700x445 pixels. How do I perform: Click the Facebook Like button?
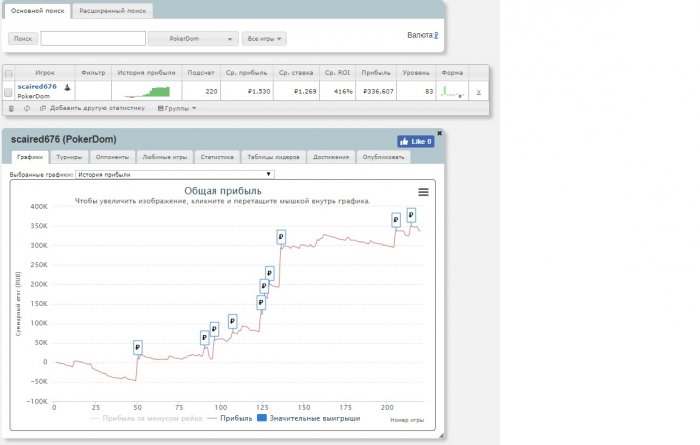[x=416, y=142]
